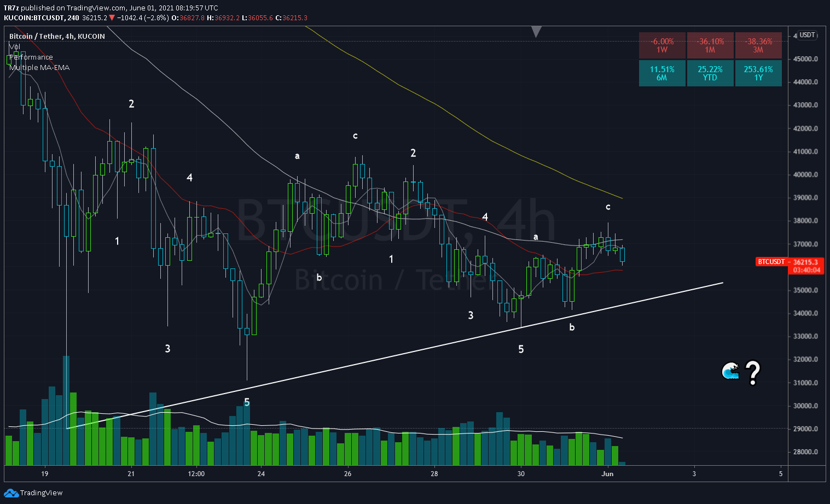Click the C:36215.3 close value
830x504 pixels.
(x=291, y=17)
